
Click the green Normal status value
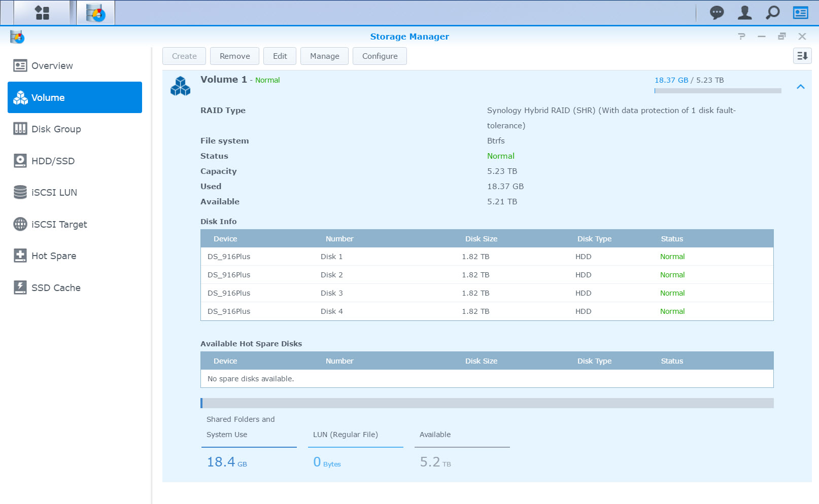click(501, 156)
